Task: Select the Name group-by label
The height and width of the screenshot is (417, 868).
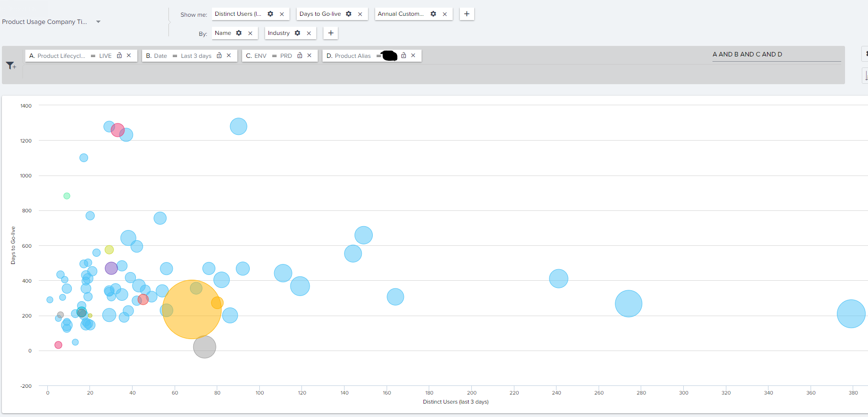Action: (223, 33)
